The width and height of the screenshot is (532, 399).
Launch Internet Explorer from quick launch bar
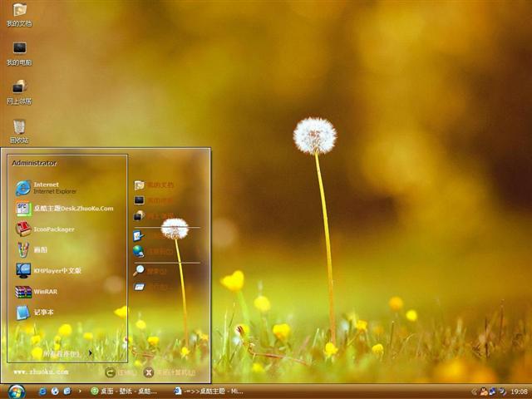[42, 392]
